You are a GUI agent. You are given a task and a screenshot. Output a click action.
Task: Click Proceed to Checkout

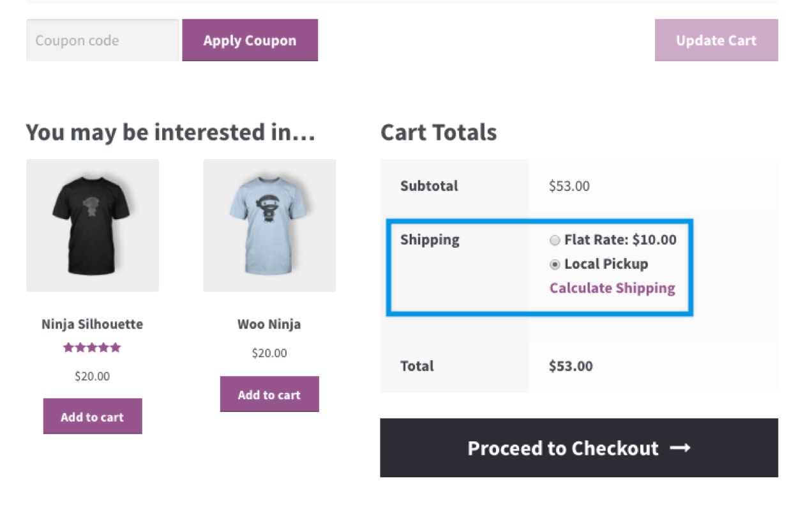(x=578, y=448)
